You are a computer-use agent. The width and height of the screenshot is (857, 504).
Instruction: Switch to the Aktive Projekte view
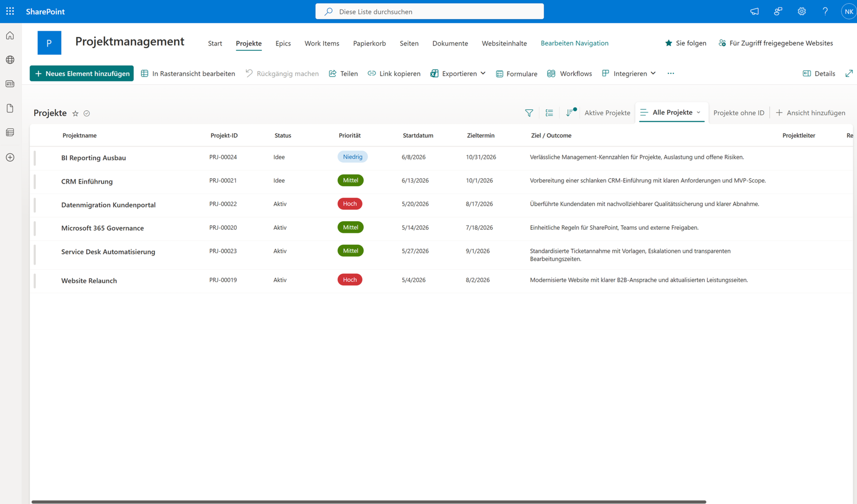tap(607, 113)
